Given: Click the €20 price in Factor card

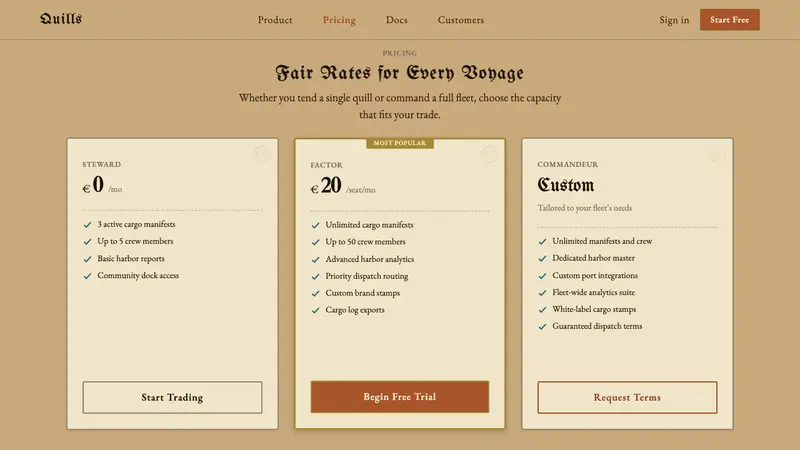Looking at the screenshot, I should (326, 185).
